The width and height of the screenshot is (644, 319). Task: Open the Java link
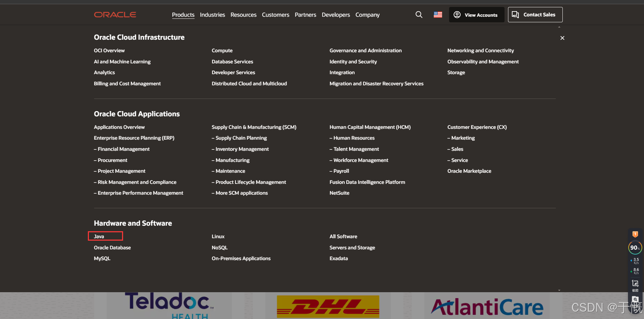[x=99, y=236]
